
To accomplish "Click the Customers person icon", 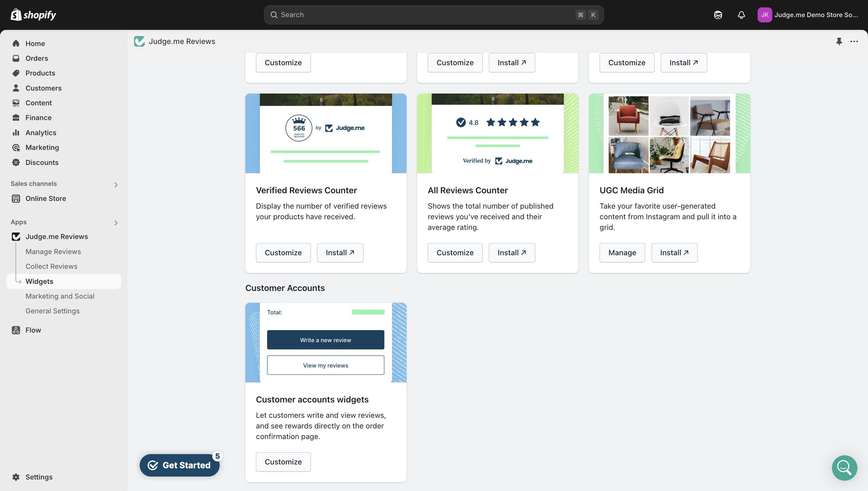I will (x=16, y=88).
